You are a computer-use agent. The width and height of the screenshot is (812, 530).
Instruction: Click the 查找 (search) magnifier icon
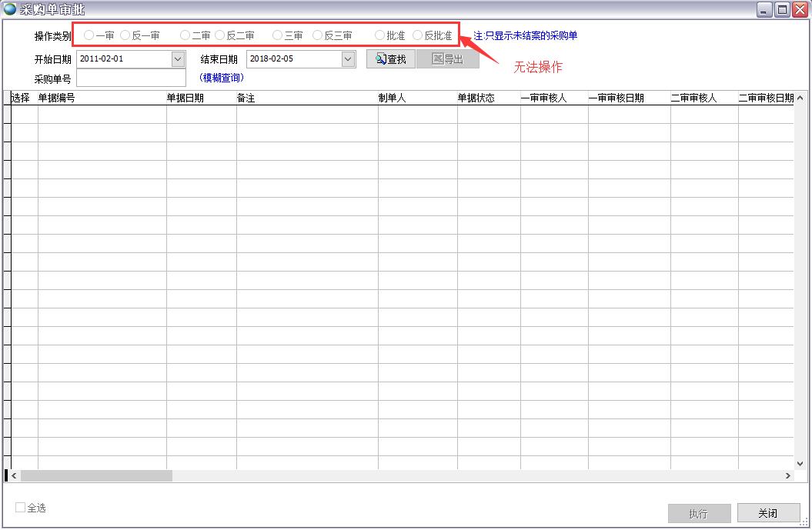(x=383, y=58)
